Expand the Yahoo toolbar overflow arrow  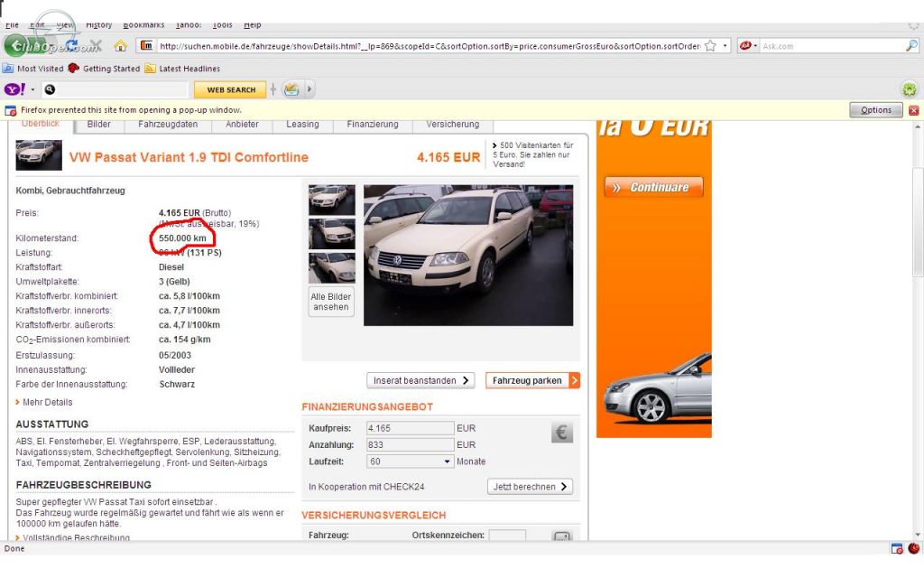tap(309, 89)
